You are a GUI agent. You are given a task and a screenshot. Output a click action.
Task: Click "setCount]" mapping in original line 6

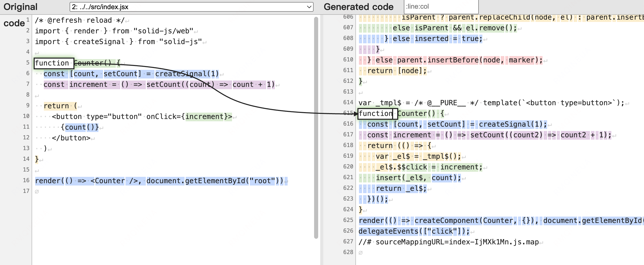click(x=122, y=74)
